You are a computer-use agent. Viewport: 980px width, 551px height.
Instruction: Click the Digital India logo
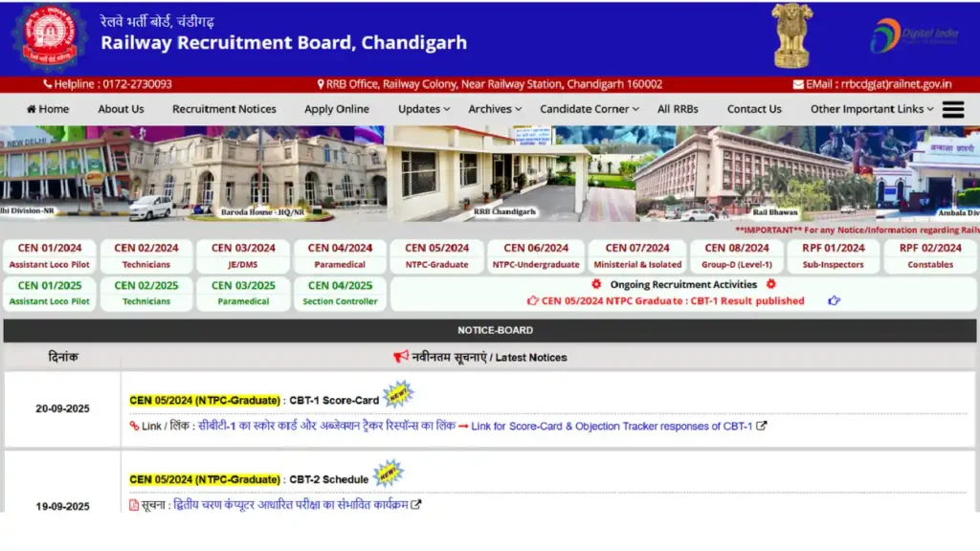point(913,36)
